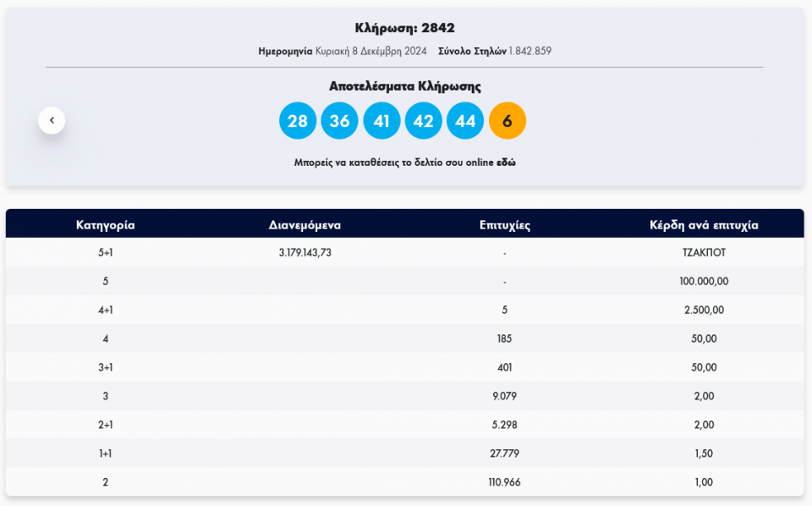Click the draw title "Κλήρωση: 2842"

(404, 28)
